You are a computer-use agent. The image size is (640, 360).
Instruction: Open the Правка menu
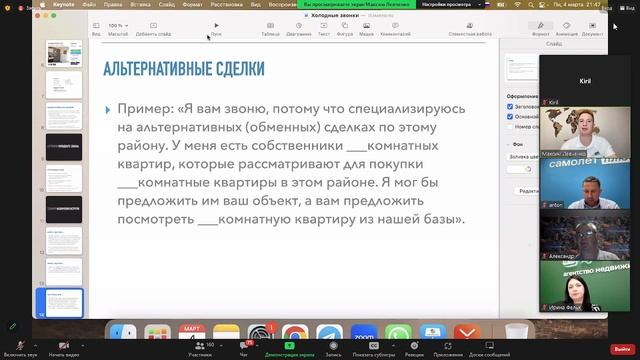[113, 4]
